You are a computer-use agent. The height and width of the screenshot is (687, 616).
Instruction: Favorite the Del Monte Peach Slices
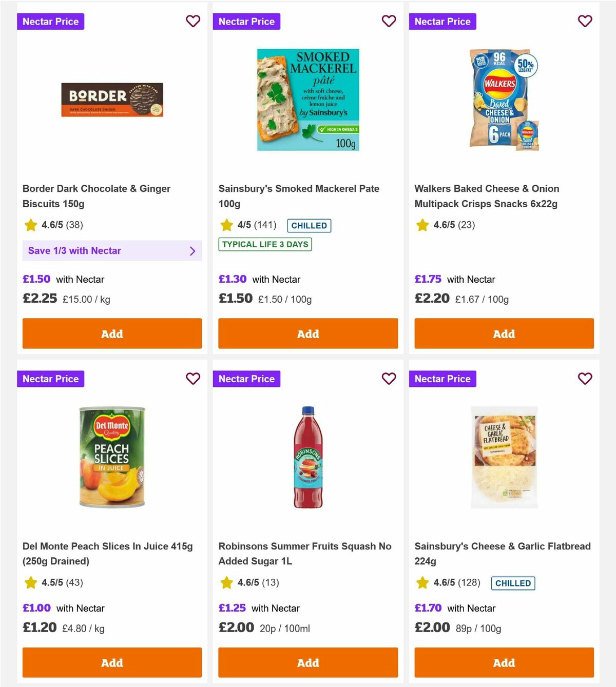coord(193,379)
